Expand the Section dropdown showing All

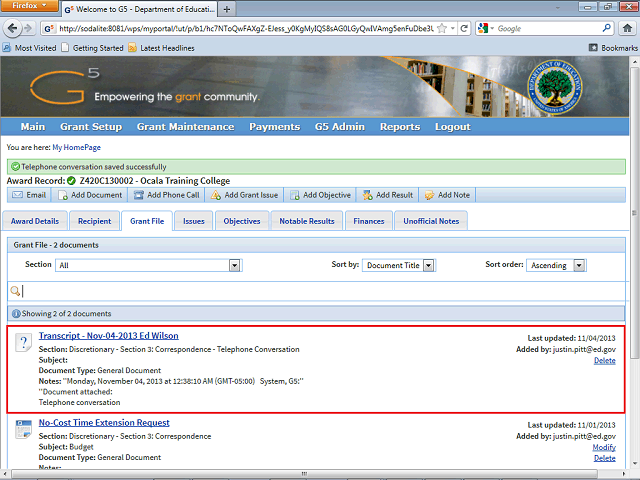[234, 265]
